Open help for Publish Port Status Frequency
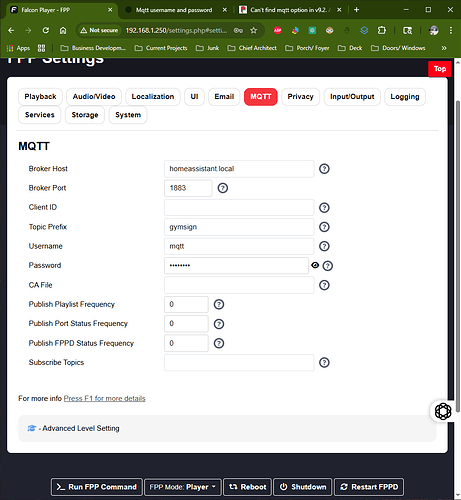This screenshot has height=500, width=461. [219, 324]
